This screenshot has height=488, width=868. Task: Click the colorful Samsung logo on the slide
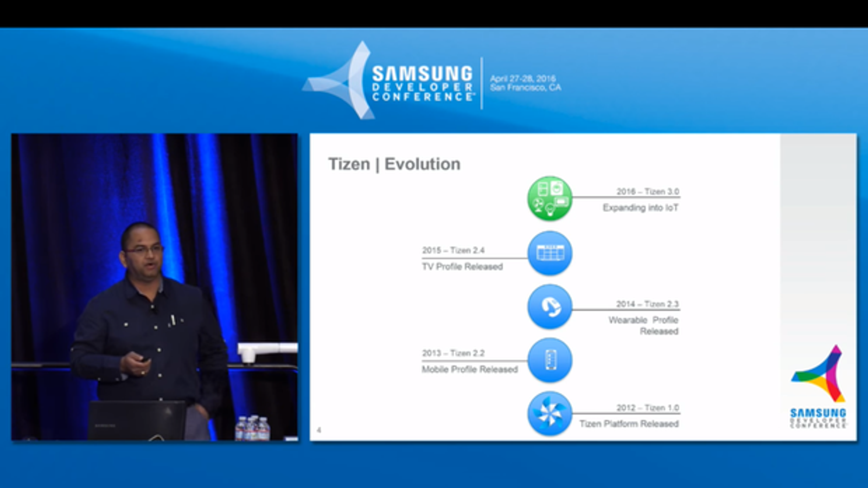(x=818, y=387)
